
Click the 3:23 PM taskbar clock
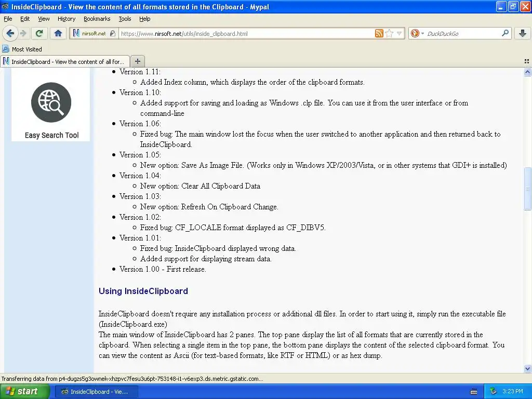(x=513, y=391)
